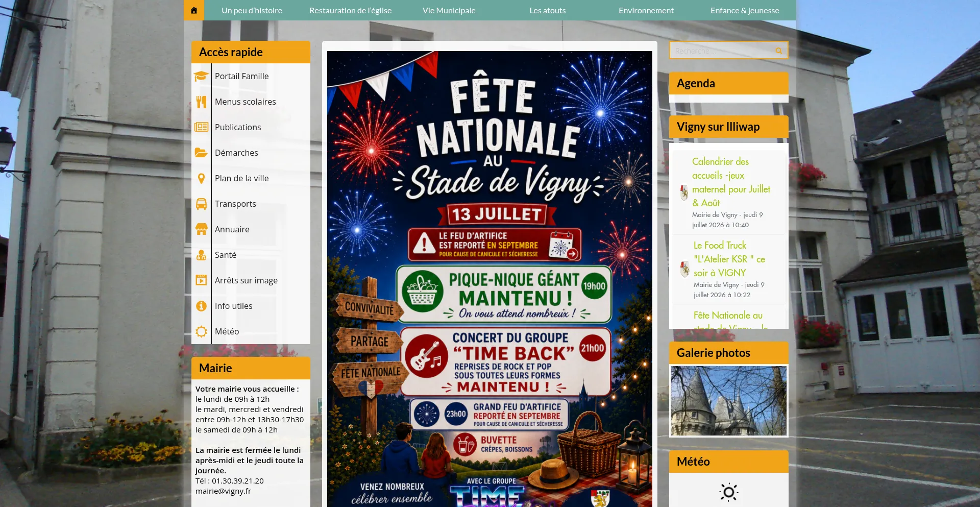This screenshot has width=980, height=507.
Task: Open the Démarches link
Action: point(236,153)
